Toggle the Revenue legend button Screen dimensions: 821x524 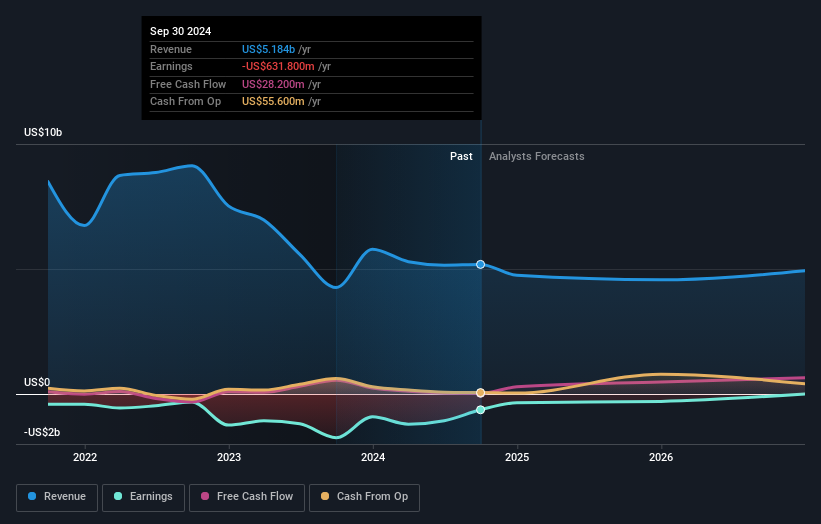click(57, 497)
